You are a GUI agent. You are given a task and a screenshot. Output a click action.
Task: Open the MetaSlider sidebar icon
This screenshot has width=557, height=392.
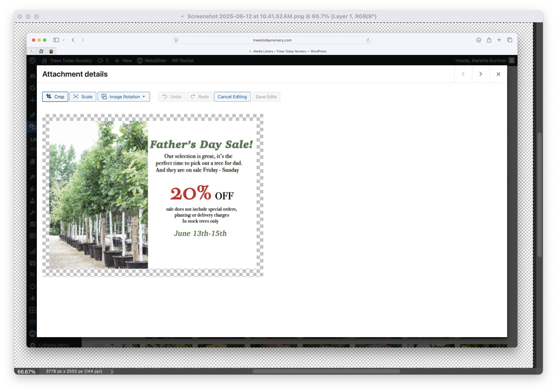33,334
